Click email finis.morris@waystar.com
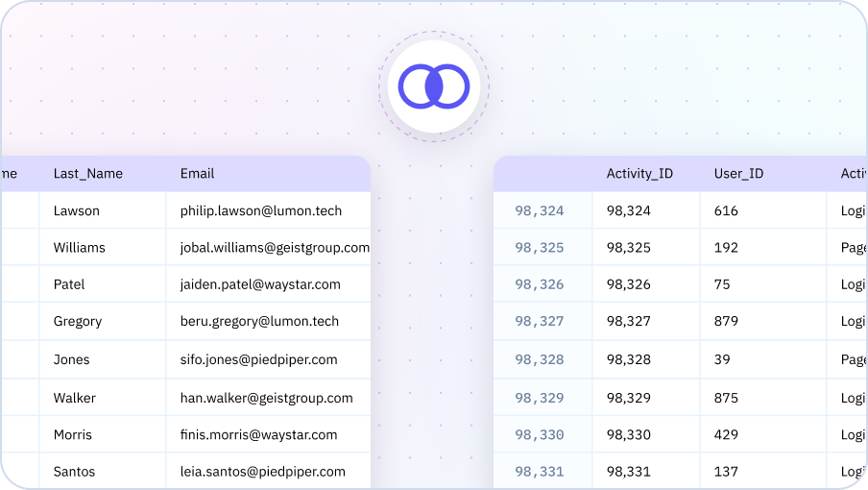 click(258, 434)
